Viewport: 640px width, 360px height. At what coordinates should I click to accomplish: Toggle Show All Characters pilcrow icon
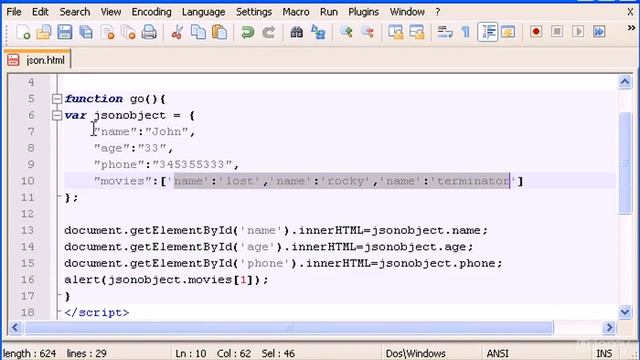point(465,32)
